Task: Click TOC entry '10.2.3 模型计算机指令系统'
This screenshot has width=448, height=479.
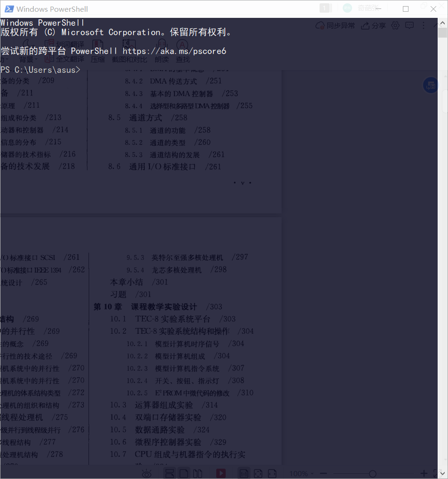Action: click(x=185, y=368)
